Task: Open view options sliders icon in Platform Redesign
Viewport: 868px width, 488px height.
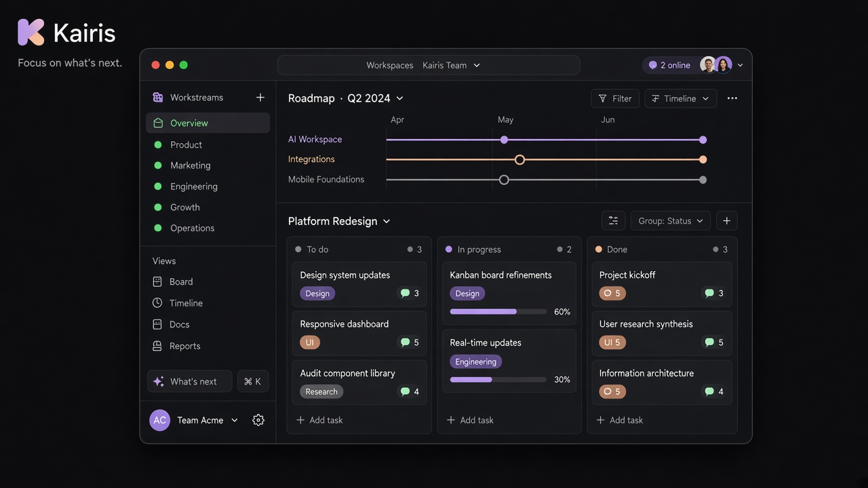Action: pos(614,221)
